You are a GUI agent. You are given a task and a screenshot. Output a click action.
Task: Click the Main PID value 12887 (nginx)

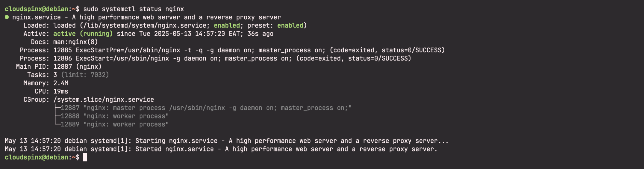(77, 67)
